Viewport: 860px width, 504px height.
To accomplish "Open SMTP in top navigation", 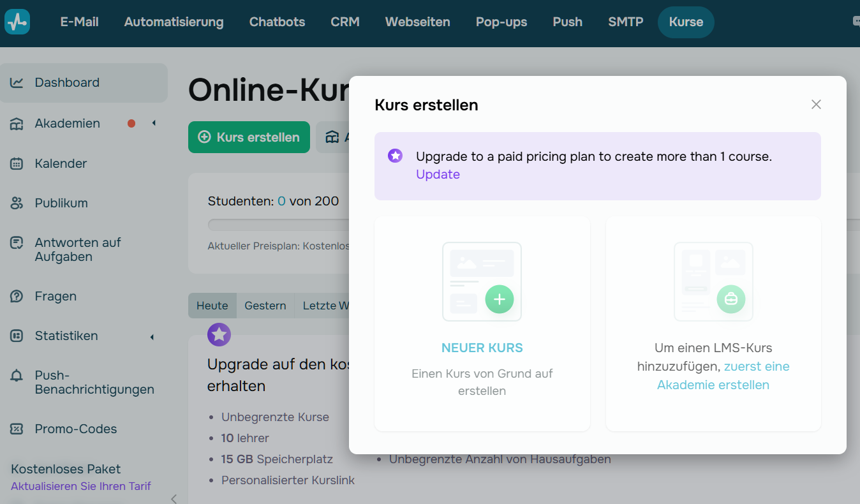I will [x=626, y=22].
